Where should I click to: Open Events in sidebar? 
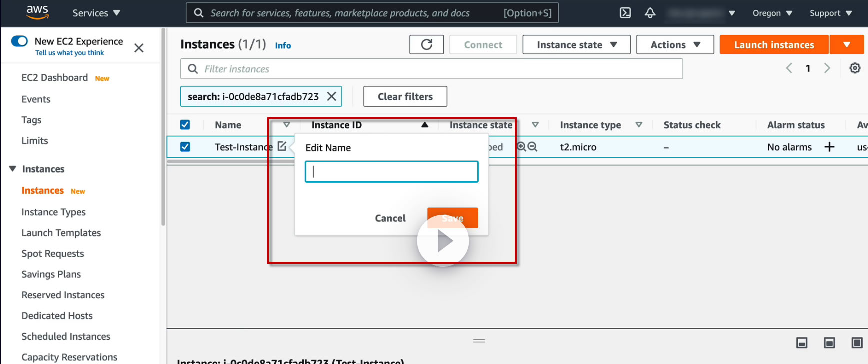pyautogui.click(x=36, y=99)
